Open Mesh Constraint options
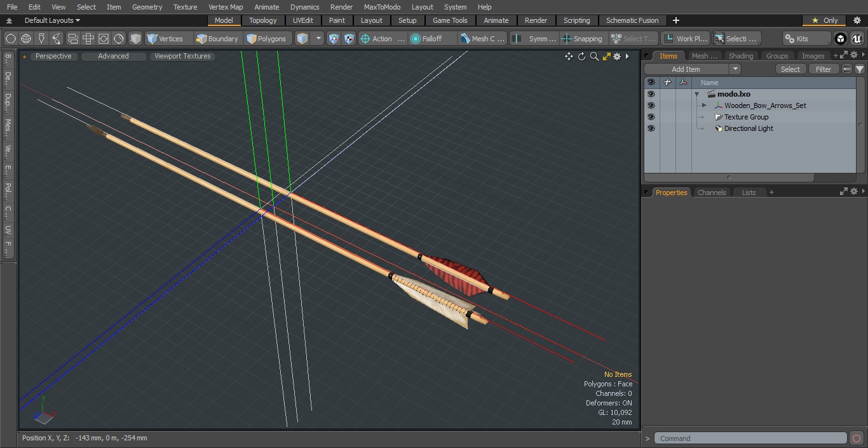Image resolution: width=868 pixels, height=448 pixels. coord(483,39)
